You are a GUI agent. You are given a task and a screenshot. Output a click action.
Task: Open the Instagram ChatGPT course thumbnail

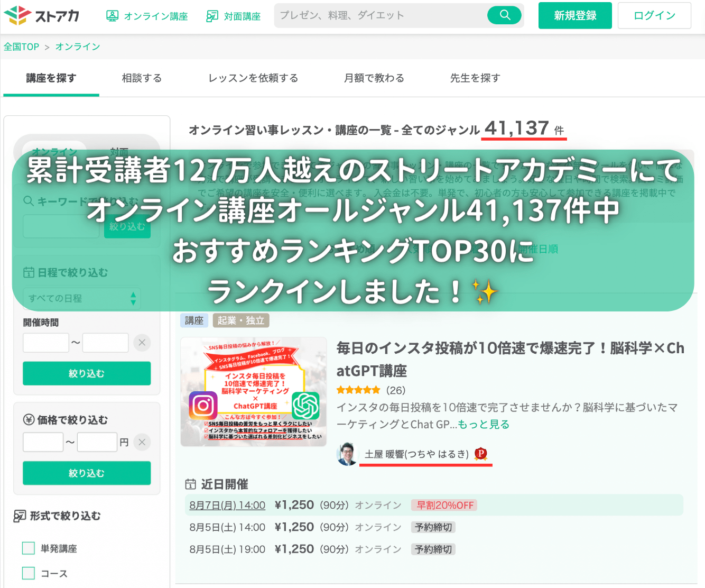coord(254,392)
